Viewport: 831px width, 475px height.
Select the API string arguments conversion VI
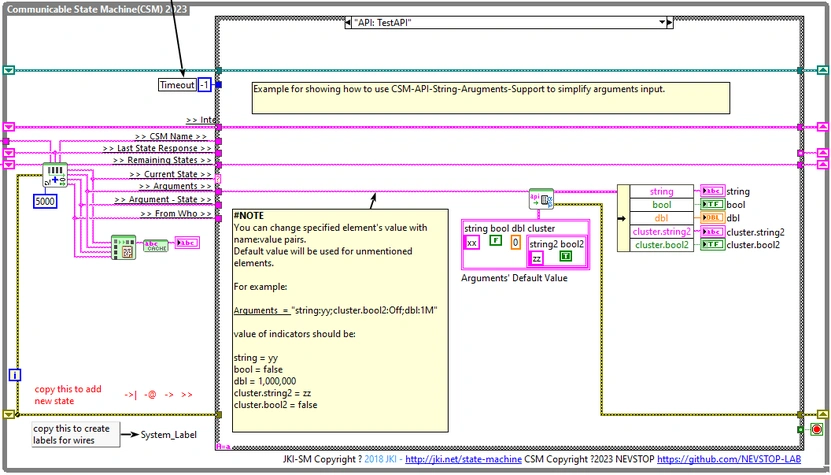pos(541,200)
